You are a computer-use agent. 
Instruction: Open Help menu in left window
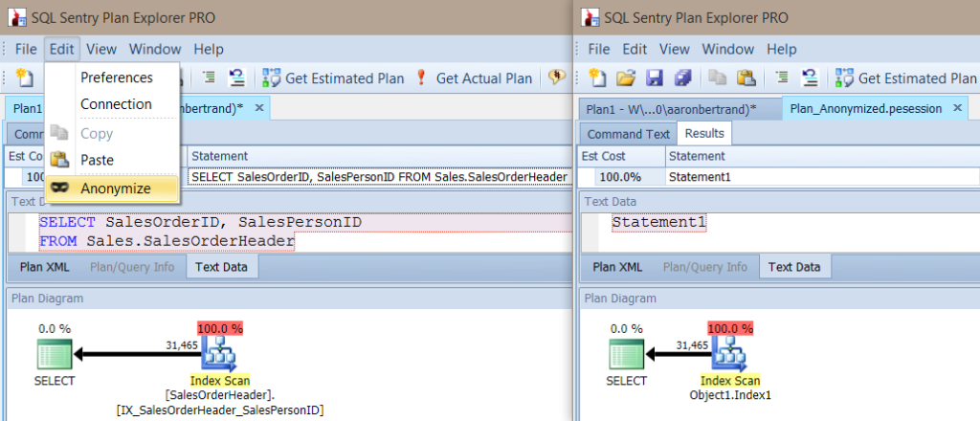click(x=208, y=50)
